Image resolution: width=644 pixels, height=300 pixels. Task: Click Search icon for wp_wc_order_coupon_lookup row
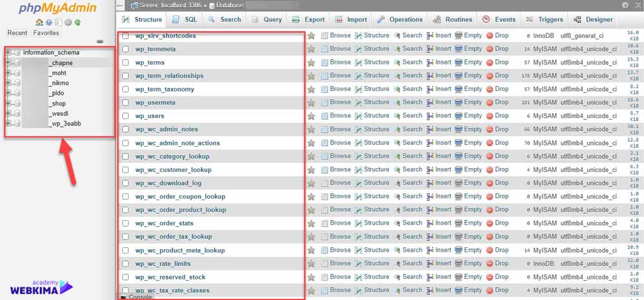(x=397, y=196)
